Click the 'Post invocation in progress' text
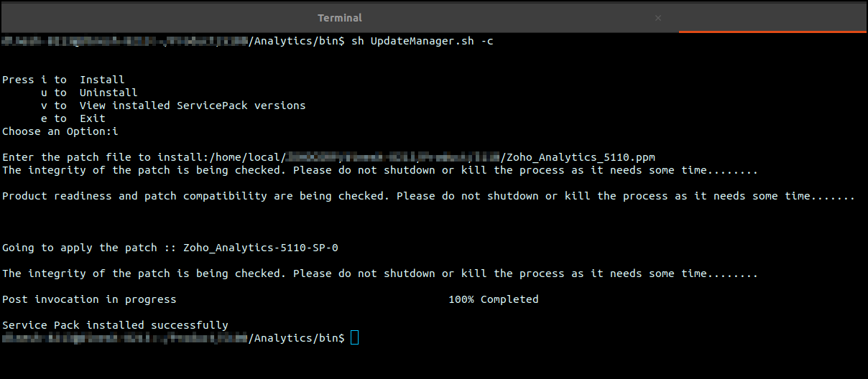The image size is (868, 379). pos(89,299)
